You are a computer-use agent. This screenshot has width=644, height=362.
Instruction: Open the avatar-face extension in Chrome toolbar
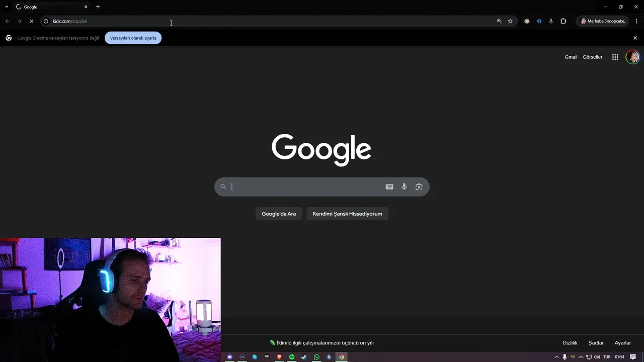[x=527, y=21]
